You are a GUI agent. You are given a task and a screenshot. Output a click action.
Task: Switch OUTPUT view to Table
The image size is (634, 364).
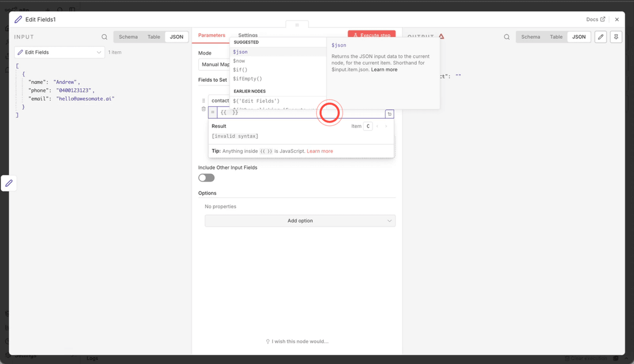tap(556, 37)
